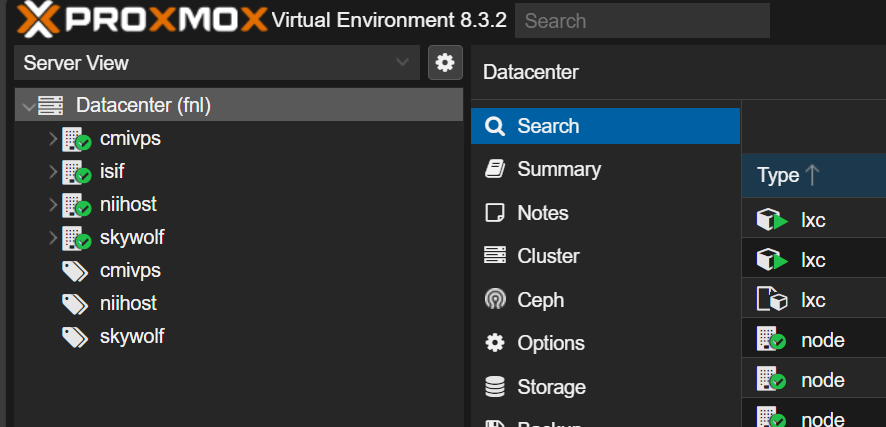Click the second node icon in table

(771, 379)
